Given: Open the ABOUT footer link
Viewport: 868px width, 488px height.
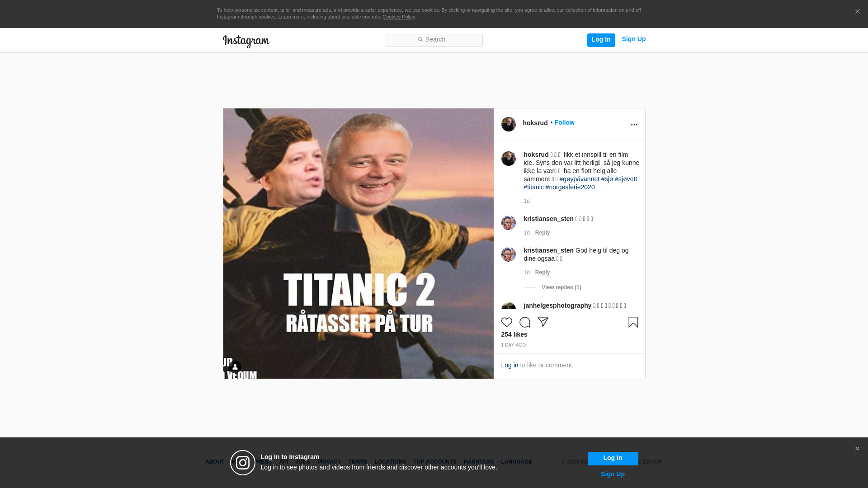Looking at the screenshot, I should [215, 462].
